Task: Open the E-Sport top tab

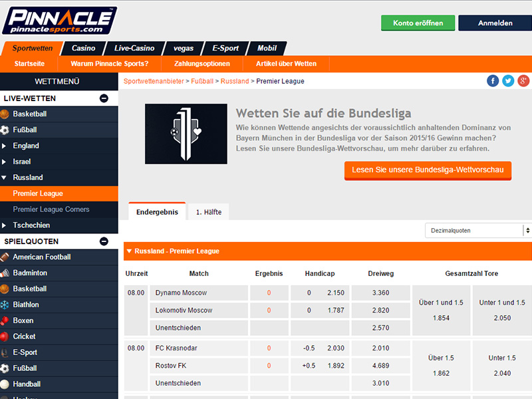Action: click(225, 48)
